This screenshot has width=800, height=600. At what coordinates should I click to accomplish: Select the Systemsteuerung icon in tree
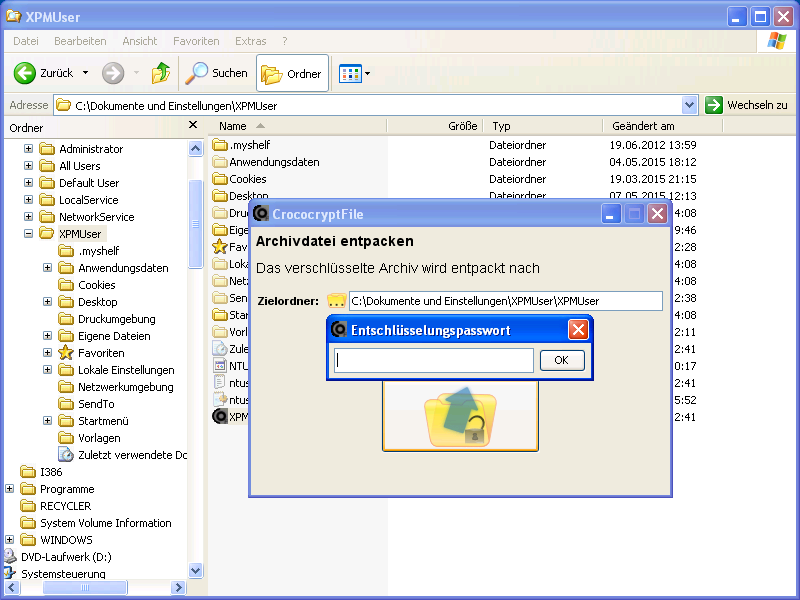tap(10, 573)
